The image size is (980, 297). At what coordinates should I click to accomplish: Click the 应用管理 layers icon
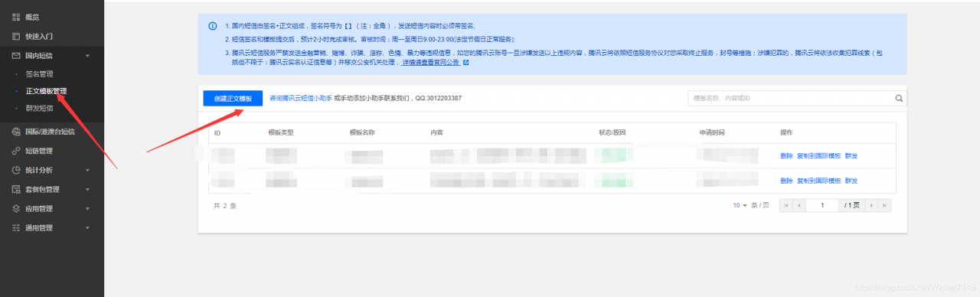click(16, 208)
